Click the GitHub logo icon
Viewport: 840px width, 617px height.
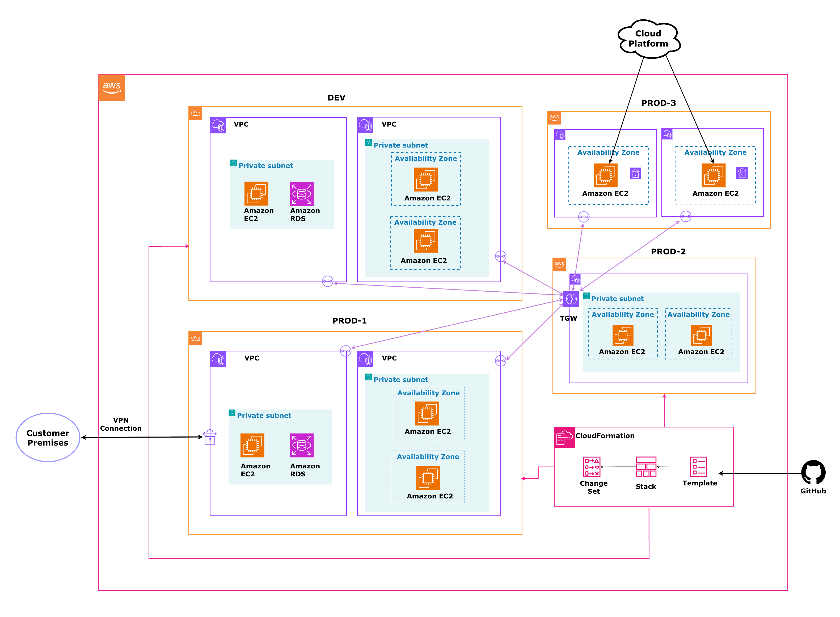pyautogui.click(x=813, y=472)
